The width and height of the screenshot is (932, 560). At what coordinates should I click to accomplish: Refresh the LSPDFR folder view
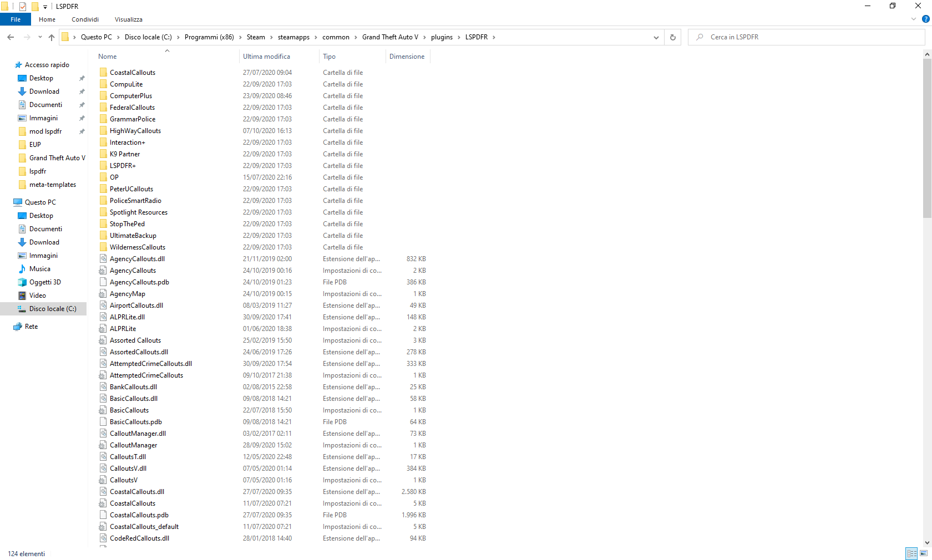tap(673, 37)
